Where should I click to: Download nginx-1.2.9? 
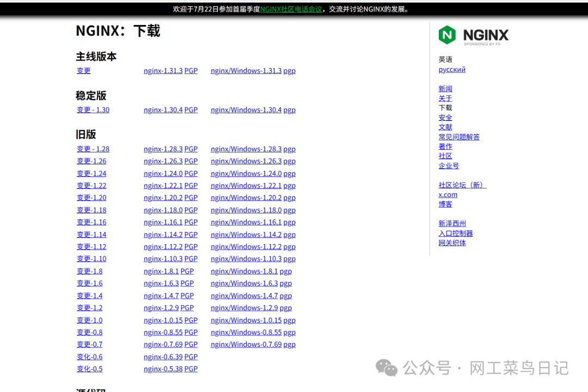click(161, 308)
